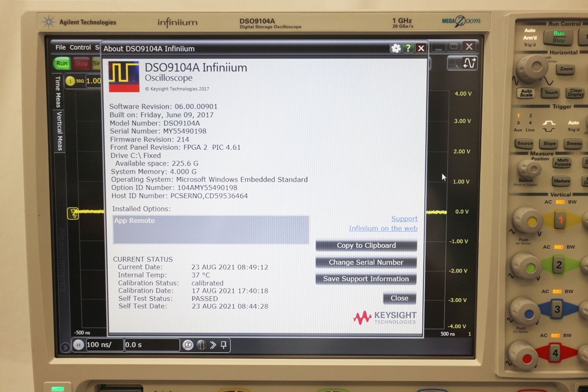Click the Calibration Date 17 AUG 2021 value
Screen dimensions: 588x392
[230, 291]
